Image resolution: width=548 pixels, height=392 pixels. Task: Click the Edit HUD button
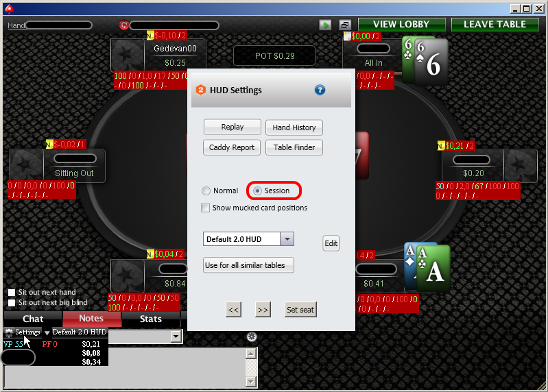(x=331, y=243)
